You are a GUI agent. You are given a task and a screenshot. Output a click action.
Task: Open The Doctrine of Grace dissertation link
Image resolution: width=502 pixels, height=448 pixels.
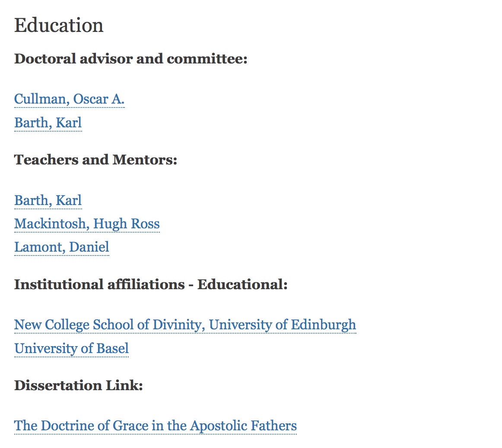(x=156, y=426)
